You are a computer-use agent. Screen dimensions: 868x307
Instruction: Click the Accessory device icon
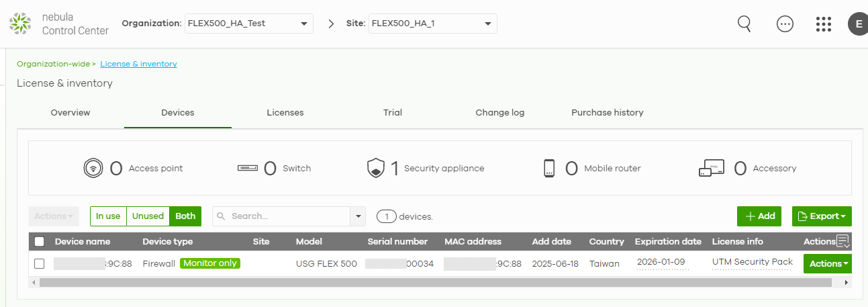tap(712, 168)
